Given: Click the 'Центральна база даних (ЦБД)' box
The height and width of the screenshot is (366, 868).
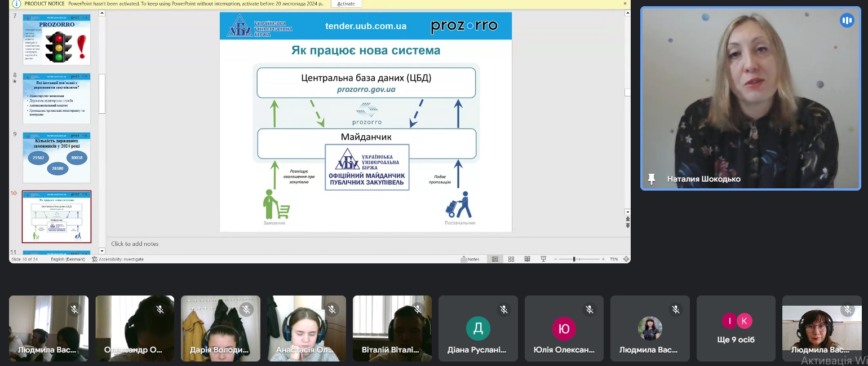Looking at the screenshot, I should click(x=366, y=82).
